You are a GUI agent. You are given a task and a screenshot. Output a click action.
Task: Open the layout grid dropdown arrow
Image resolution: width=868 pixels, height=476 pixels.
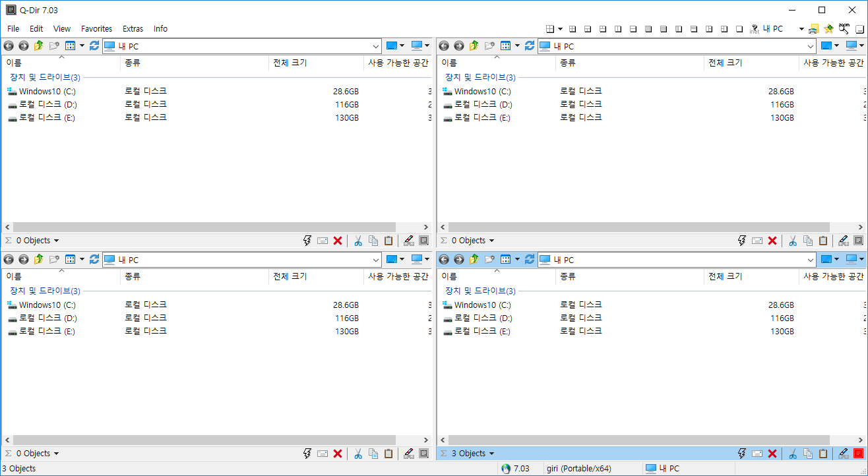(x=560, y=29)
